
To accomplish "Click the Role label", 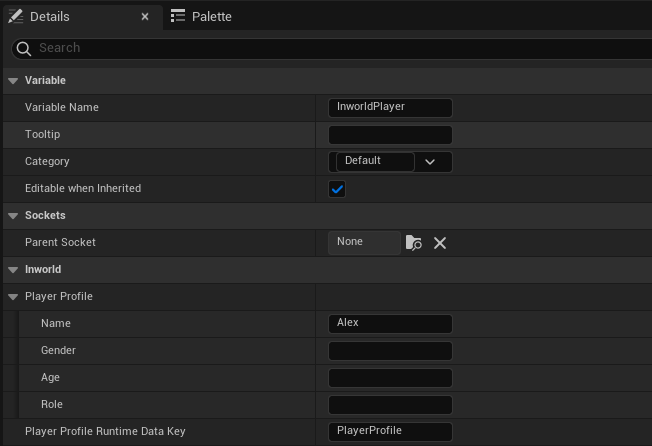I will pos(52,404).
